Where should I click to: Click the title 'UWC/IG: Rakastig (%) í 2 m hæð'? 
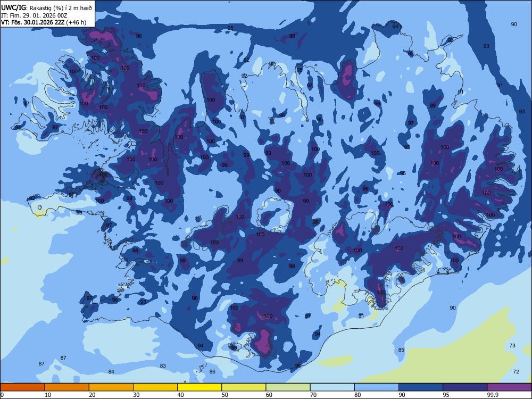pos(46,8)
